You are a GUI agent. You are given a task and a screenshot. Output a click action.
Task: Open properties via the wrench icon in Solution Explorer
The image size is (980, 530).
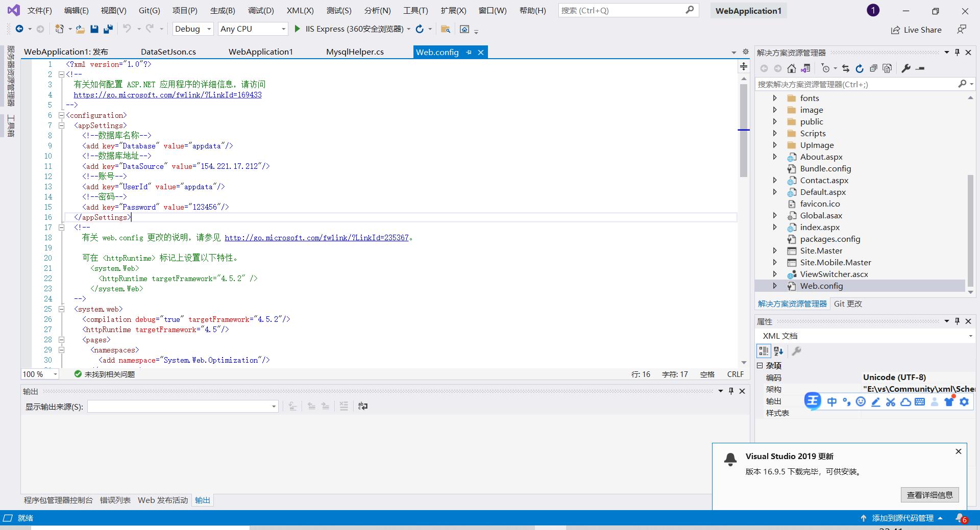click(906, 68)
